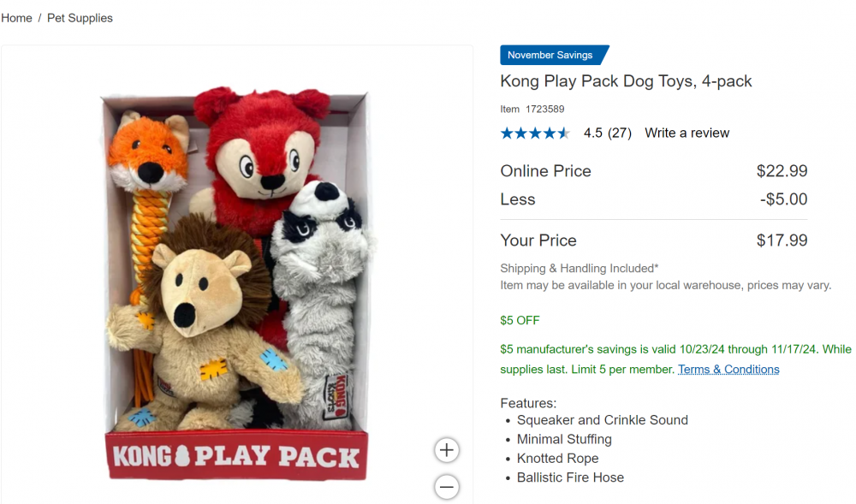Click the November Savings badge
This screenshot has width=856, height=504.
click(x=551, y=55)
